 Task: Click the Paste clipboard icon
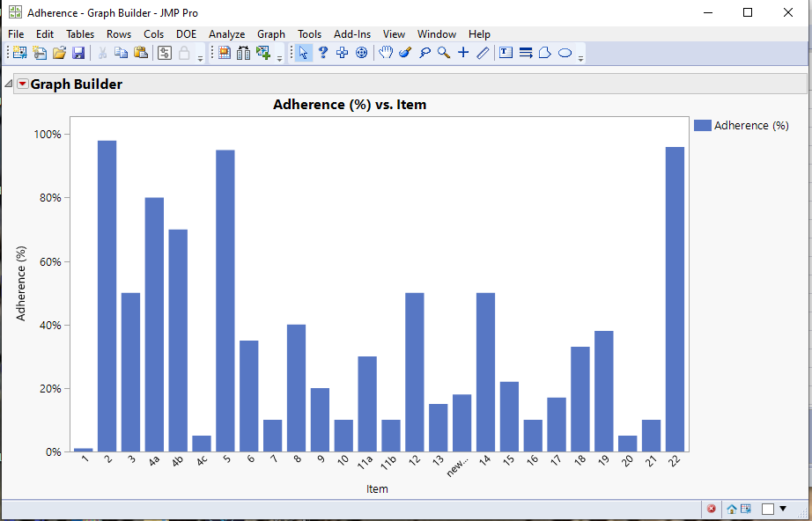point(141,53)
